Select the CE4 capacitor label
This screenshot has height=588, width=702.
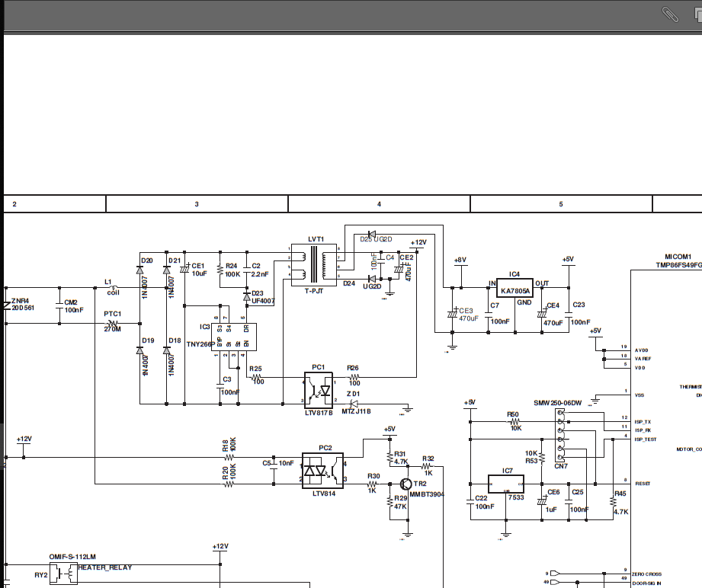[x=553, y=305]
